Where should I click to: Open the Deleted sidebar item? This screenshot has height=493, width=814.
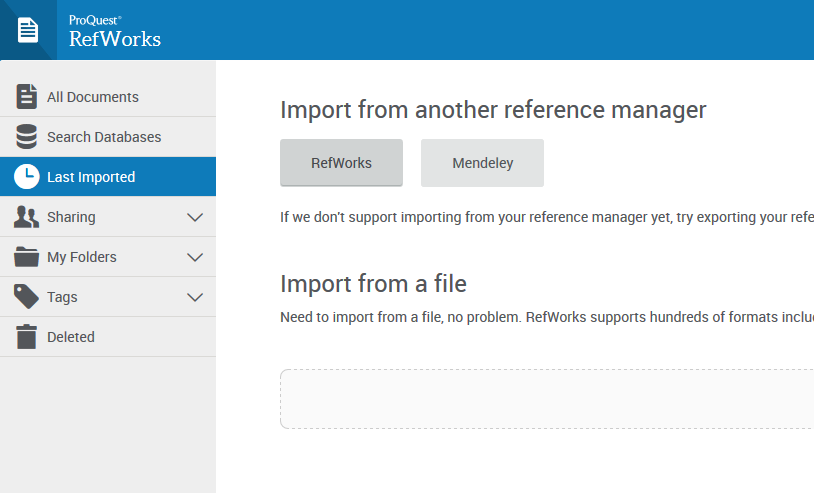108,337
